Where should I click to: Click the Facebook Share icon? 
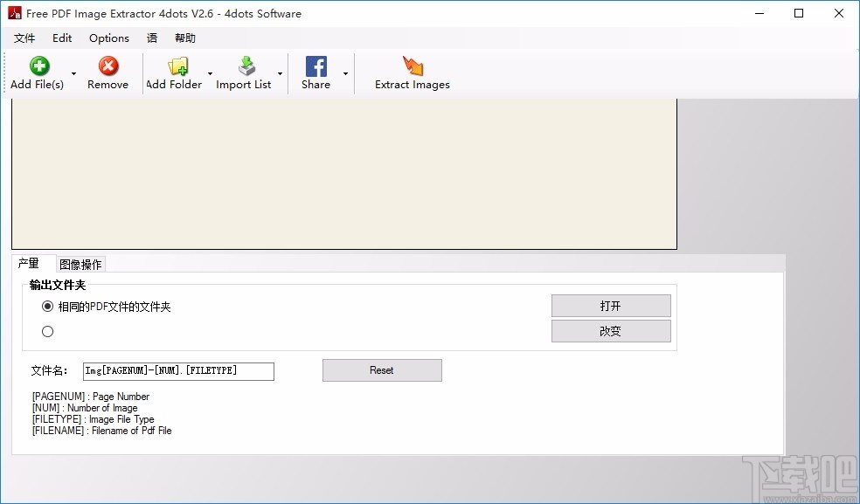(x=316, y=66)
